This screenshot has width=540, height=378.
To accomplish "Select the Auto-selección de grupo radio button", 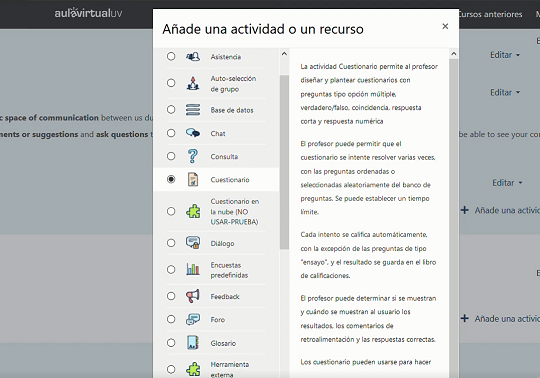I will click(171, 83).
